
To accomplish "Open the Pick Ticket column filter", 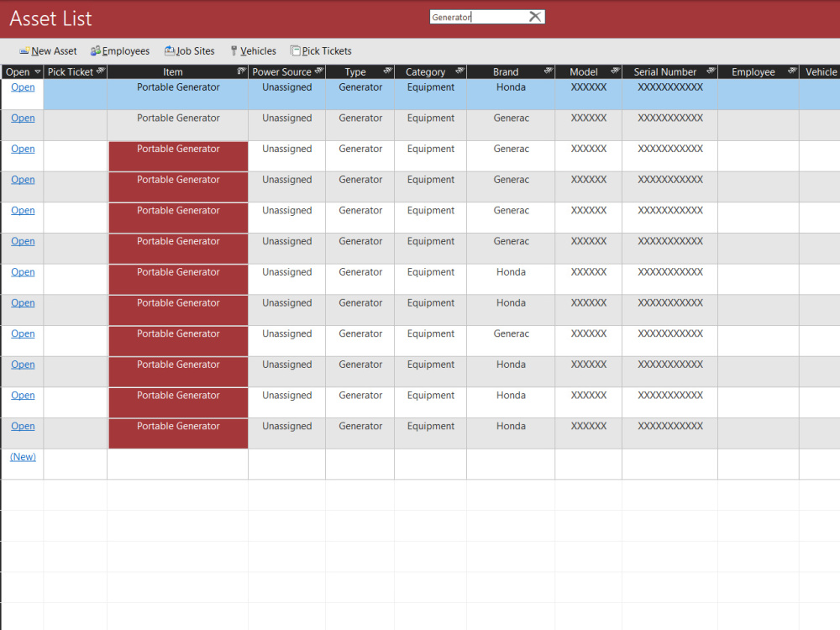I will [x=101, y=71].
